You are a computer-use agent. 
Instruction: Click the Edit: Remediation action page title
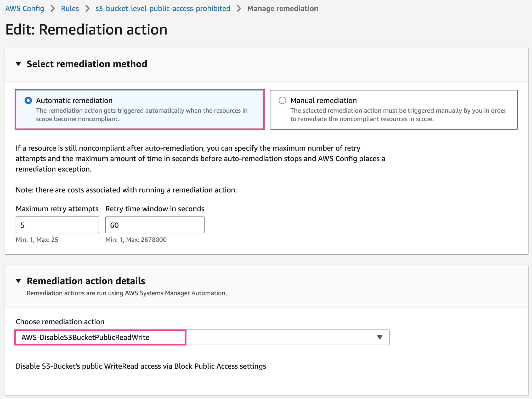coord(86,30)
